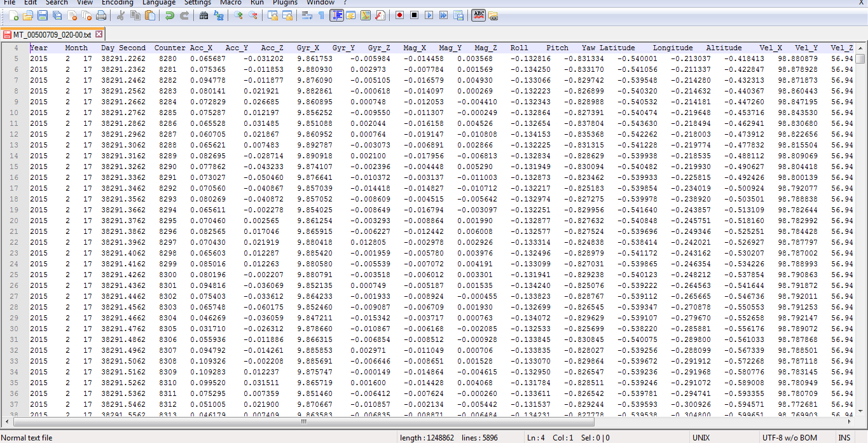Viewport: 868px width, 443px height.
Task: Click the Cut scissors icon
Action: pyautogui.click(x=120, y=15)
